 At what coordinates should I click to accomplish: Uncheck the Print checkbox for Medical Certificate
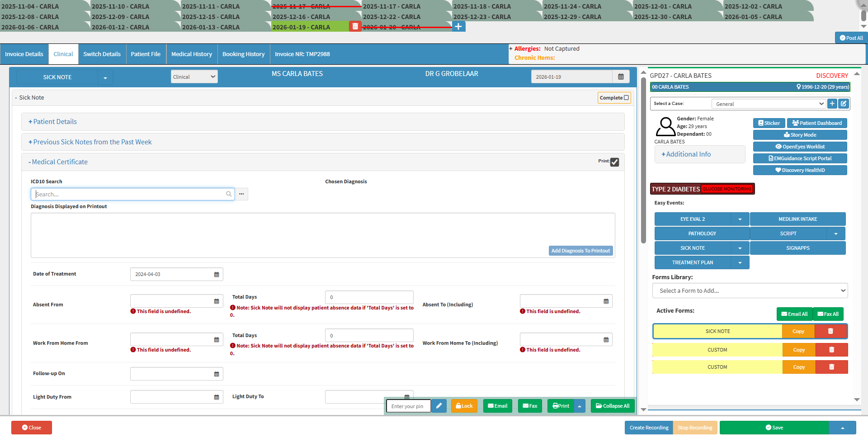(x=614, y=162)
